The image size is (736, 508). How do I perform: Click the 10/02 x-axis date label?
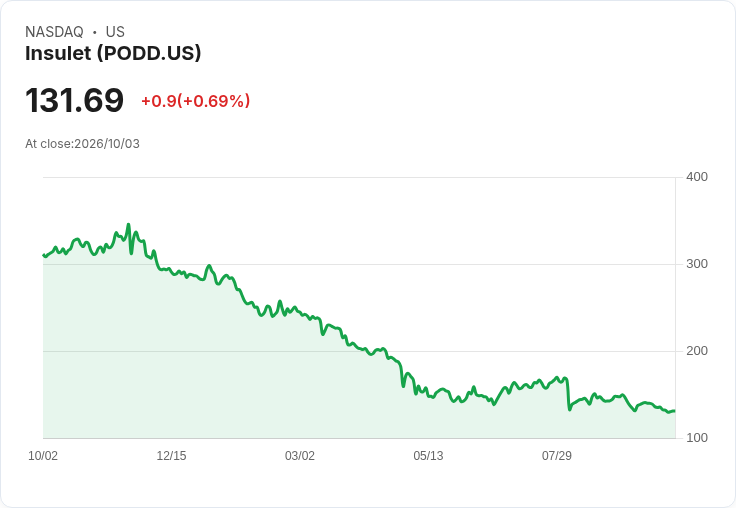(43, 456)
